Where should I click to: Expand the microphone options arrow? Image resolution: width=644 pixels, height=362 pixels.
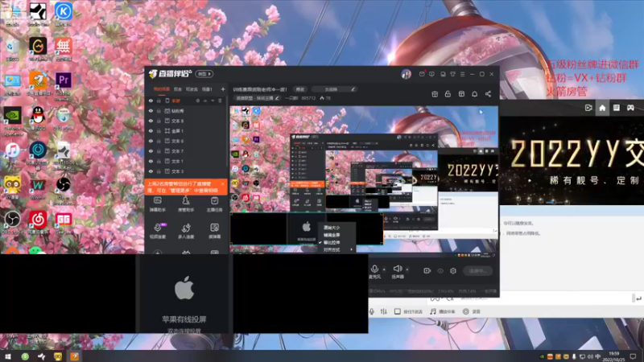pos(384,269)
